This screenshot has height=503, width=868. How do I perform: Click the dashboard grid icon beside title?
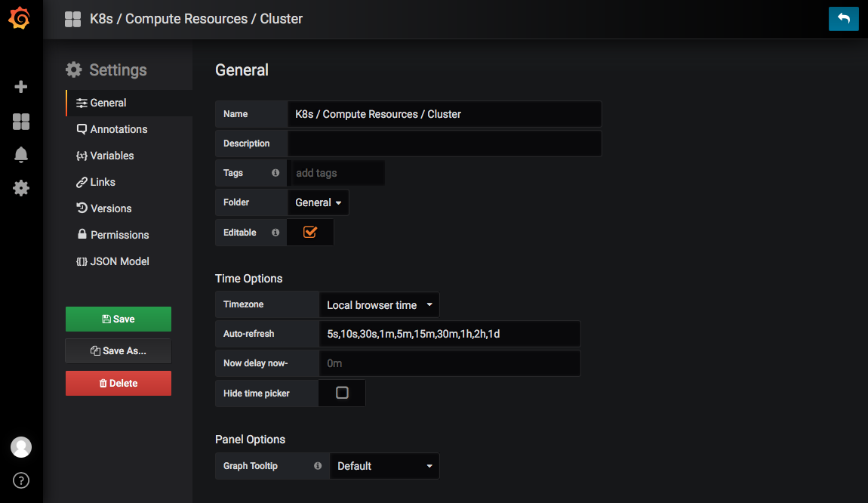tap(72, 19)
